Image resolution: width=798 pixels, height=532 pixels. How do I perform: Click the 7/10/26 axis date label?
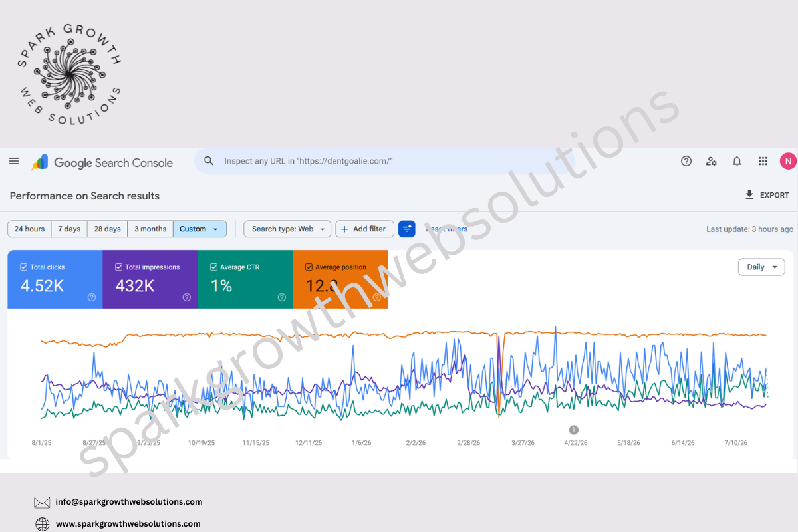[x=736, y=443]
